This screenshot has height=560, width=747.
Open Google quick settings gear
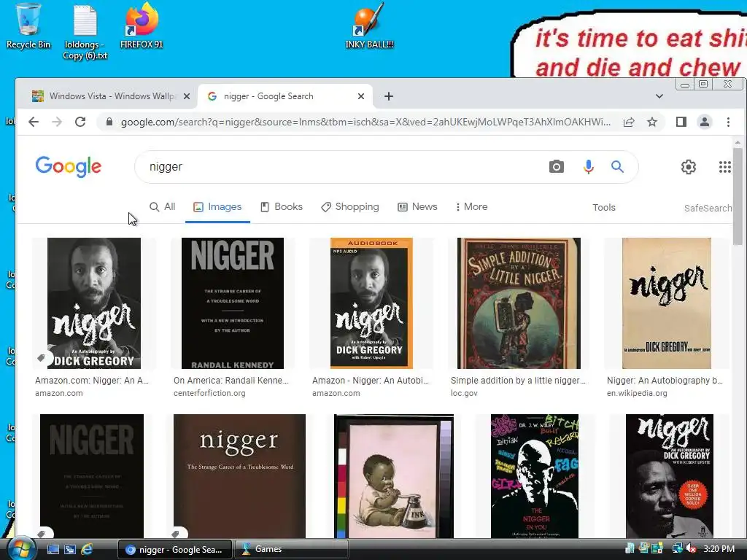point(689,167)
